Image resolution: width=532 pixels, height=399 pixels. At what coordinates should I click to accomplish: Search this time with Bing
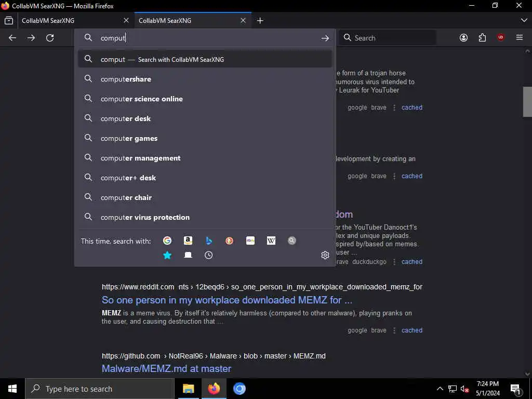[x=209, y=241]
